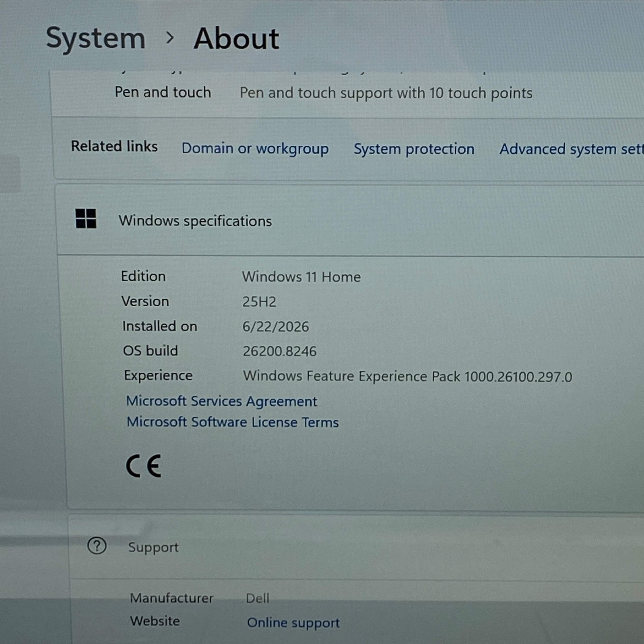
Task: Click the Support question mark icon
Action: tap(97, 546)
